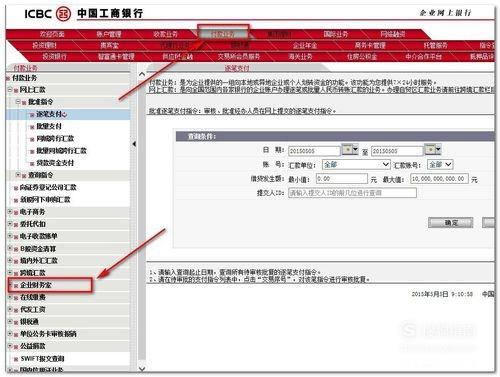Collapse the 网上汇款 tree node

click(x=10, y=89)
